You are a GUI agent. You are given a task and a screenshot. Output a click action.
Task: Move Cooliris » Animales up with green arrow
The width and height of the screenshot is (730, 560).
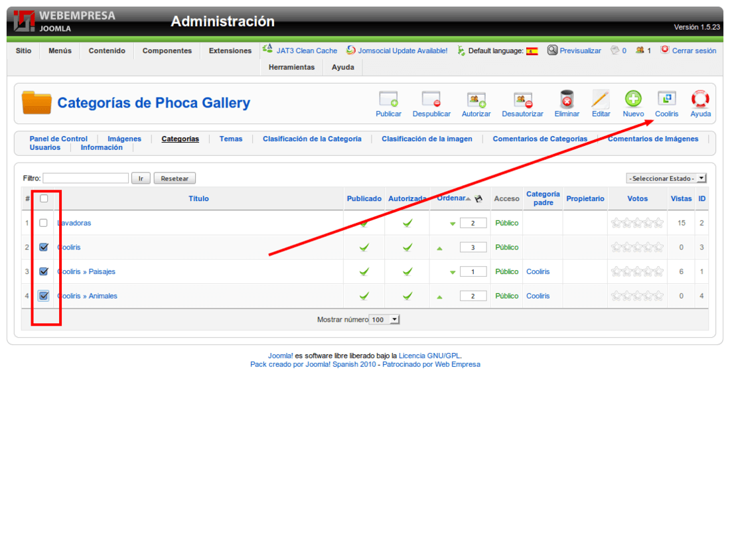point(439,297)
